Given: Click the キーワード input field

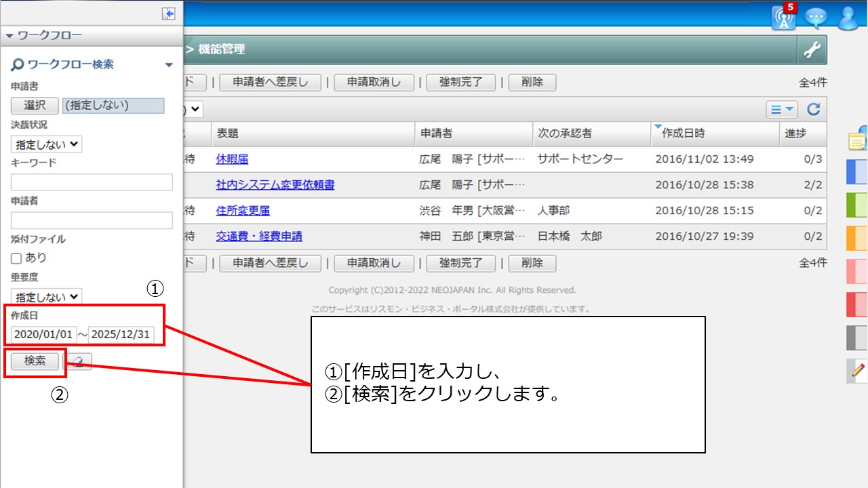Looking at the screenshot, I should point(92,182).
